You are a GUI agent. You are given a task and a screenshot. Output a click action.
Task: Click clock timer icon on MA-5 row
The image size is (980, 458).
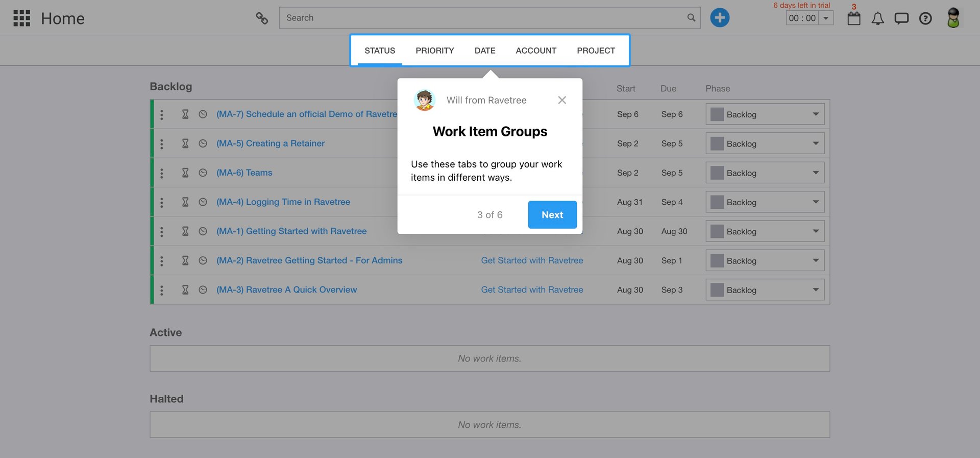pos(203,143)
